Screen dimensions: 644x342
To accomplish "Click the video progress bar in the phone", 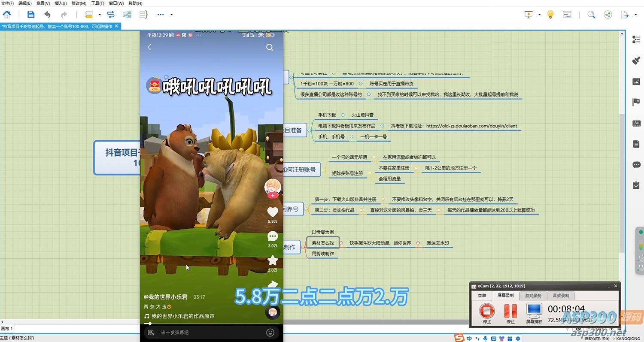I will (211, 323).
